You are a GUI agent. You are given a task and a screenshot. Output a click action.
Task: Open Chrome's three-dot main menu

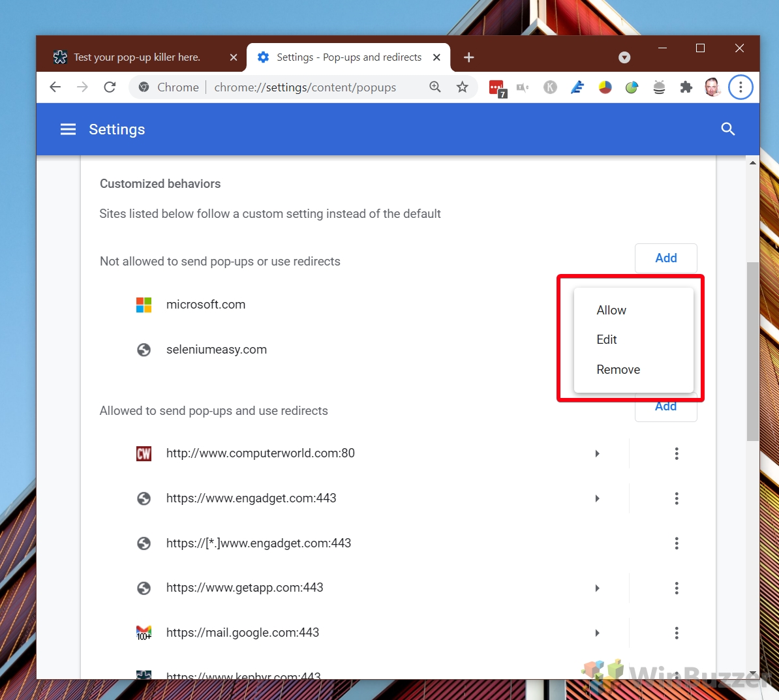pos(741,87)
